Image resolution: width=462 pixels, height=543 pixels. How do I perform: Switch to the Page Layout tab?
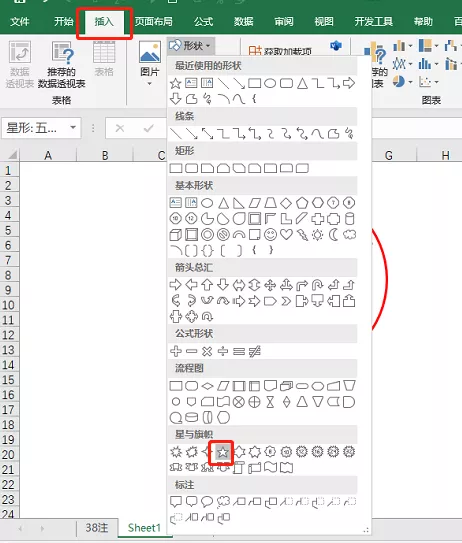click(153, 22)
